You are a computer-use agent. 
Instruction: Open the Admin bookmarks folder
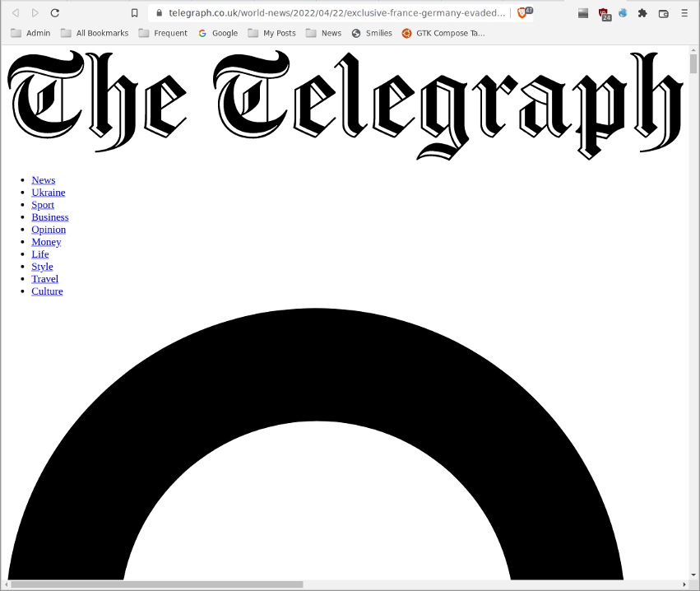coord(30,33)
